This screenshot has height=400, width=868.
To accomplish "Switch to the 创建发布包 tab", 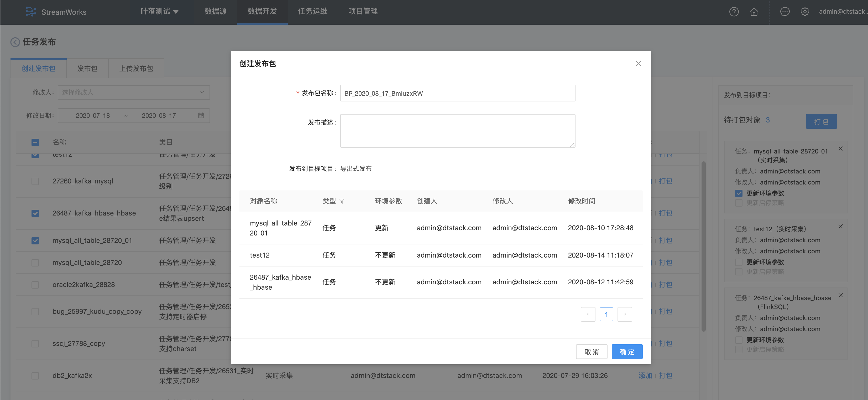I will coord(38,69).
